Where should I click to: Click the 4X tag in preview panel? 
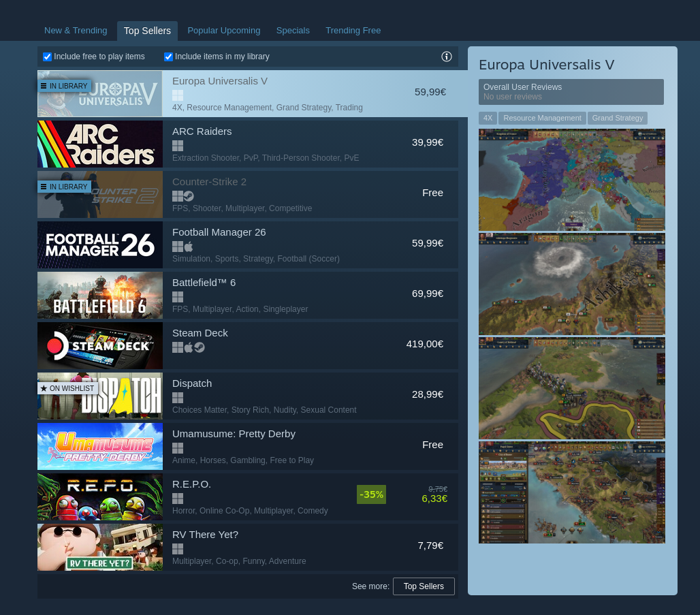[488, 118]
